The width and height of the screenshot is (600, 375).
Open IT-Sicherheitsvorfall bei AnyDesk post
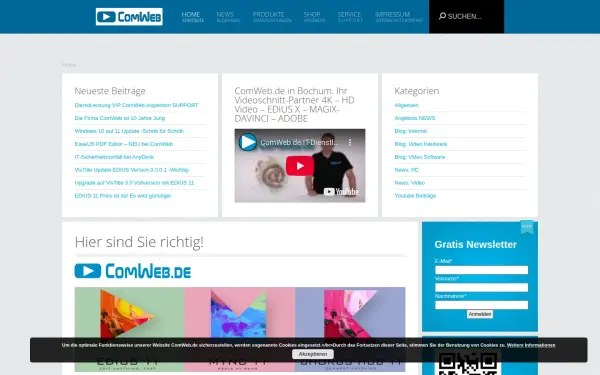coord(114,157)
